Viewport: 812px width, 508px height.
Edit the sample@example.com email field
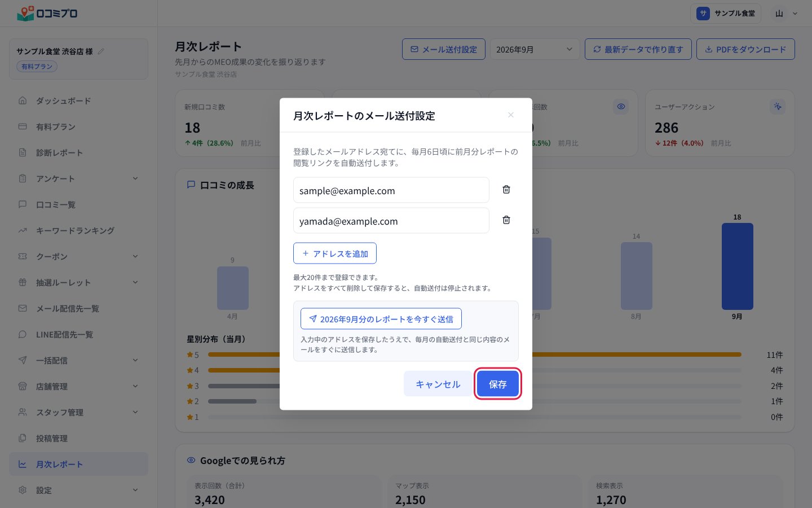(391, 190)
